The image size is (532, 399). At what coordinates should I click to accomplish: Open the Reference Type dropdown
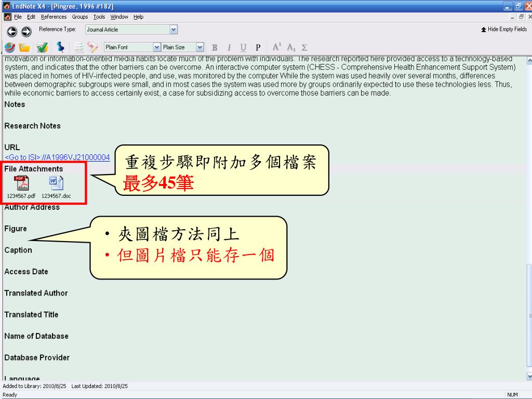174,30
